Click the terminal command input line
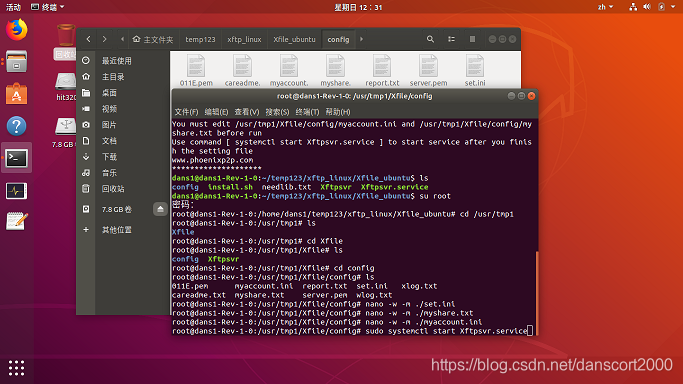This screenshot has width=683, height=384. [352, 331]
